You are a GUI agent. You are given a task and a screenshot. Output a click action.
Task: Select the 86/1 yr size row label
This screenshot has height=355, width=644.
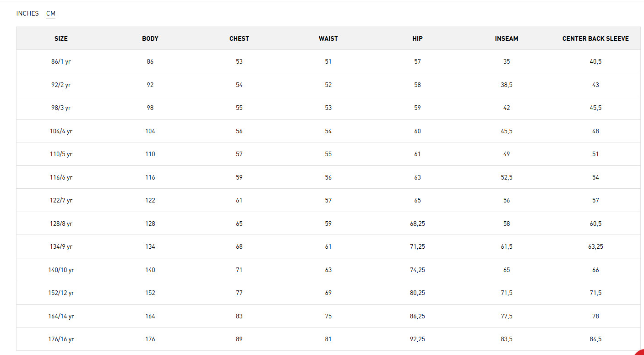pos(61,61)
